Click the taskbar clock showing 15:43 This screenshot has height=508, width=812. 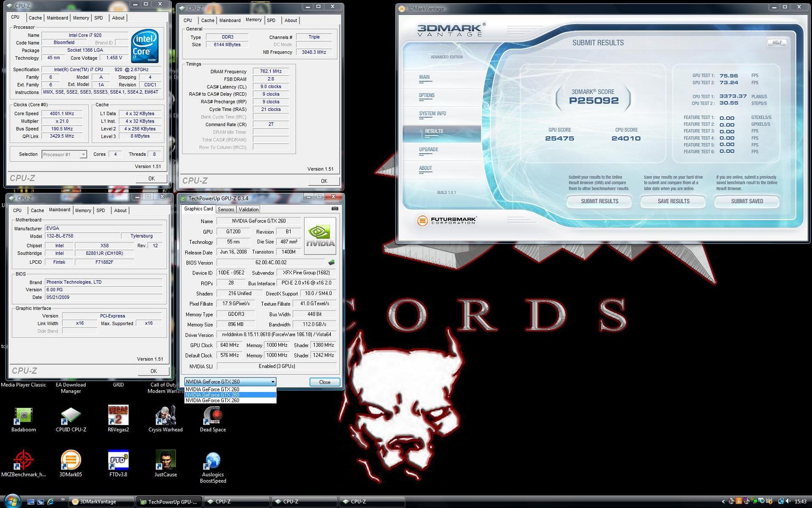[800, 501]
